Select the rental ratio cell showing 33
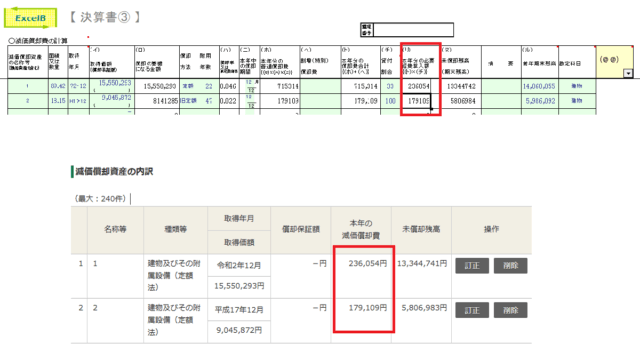 [390, 86]
